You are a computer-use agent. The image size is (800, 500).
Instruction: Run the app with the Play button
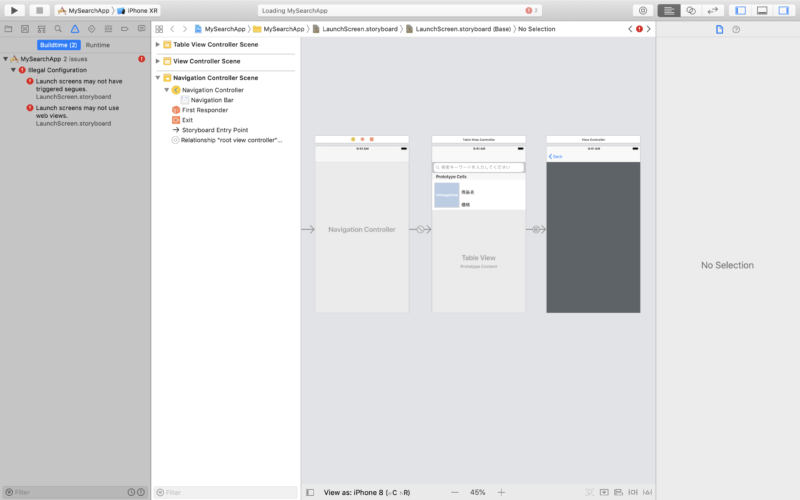click(x=14, y=10)
